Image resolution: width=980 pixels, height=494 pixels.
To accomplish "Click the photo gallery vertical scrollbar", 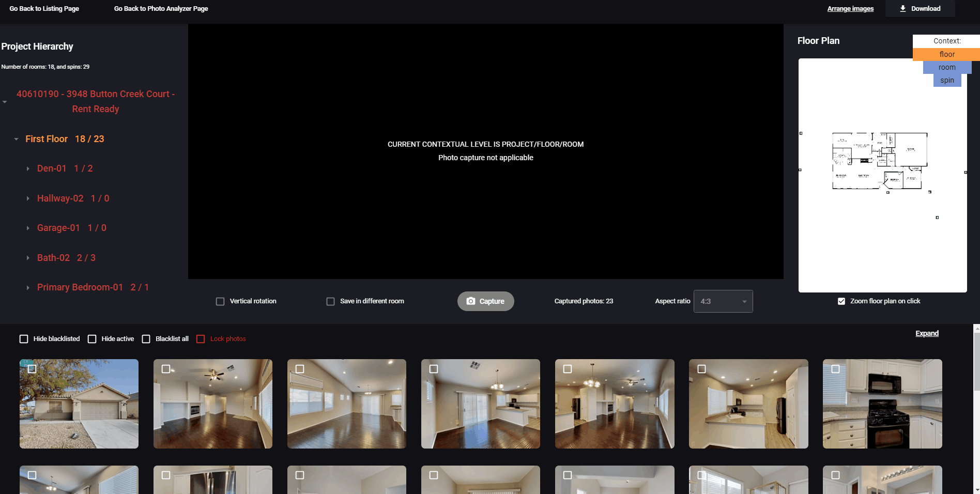I will 976,408.
